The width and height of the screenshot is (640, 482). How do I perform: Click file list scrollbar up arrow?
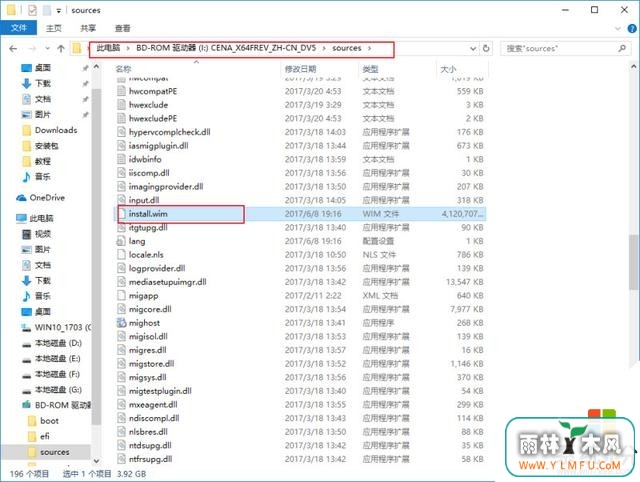coord(634,66)
